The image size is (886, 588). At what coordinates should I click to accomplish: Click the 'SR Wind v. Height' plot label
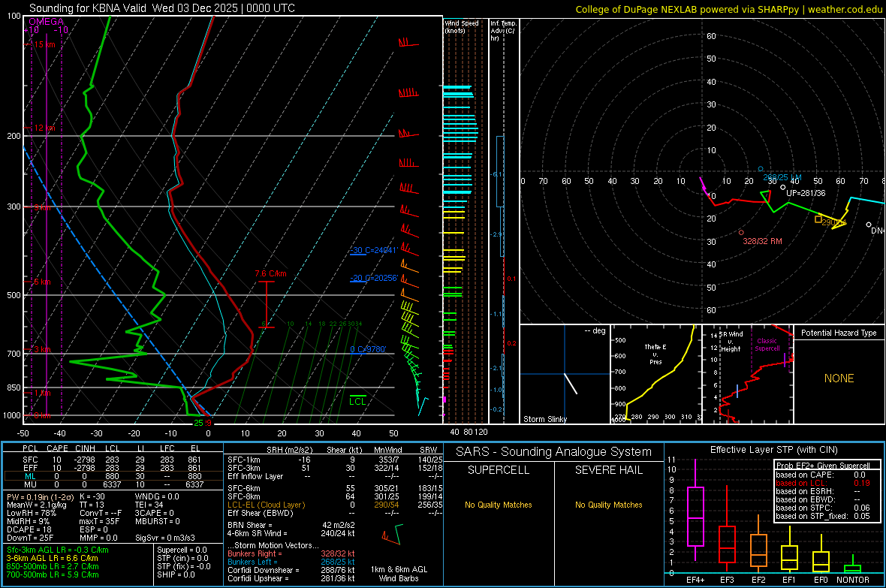[731, 342]
